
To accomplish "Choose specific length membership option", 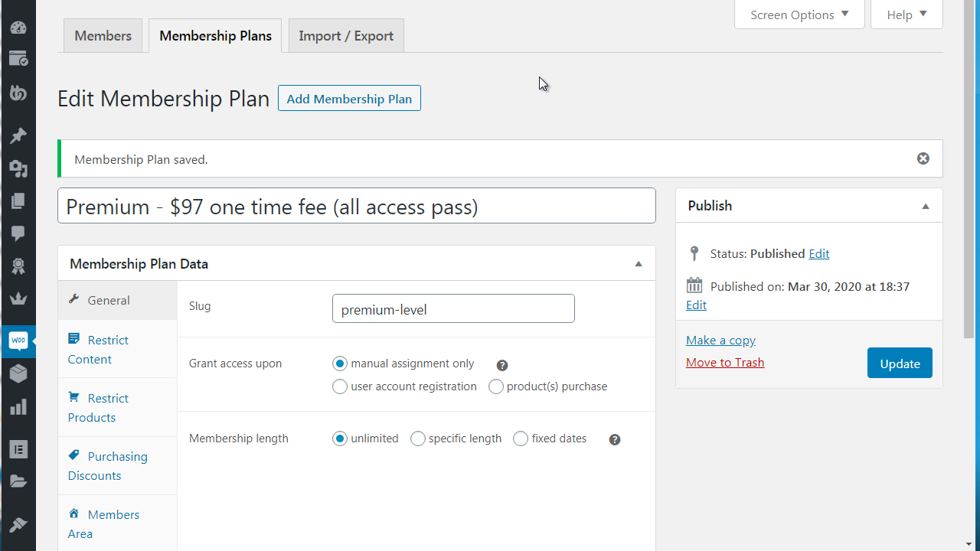I will click(418, 439).
